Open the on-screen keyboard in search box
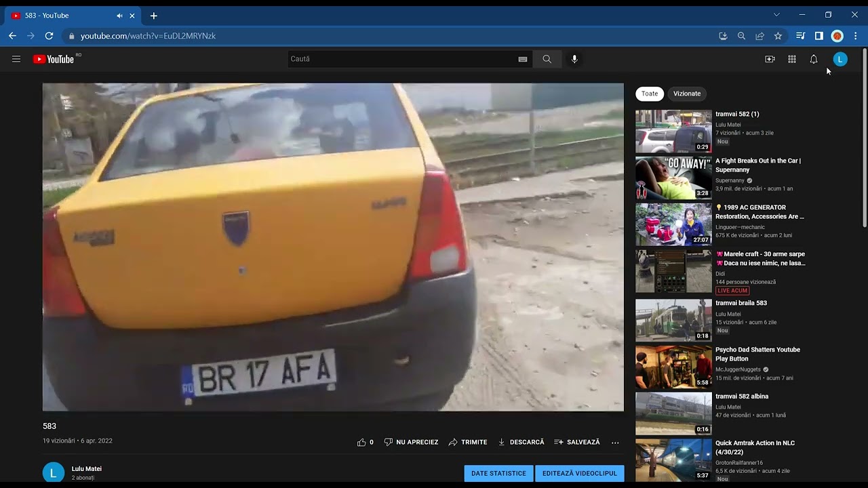The height and width of the screenshot is (488, 868). click(523, 59)
